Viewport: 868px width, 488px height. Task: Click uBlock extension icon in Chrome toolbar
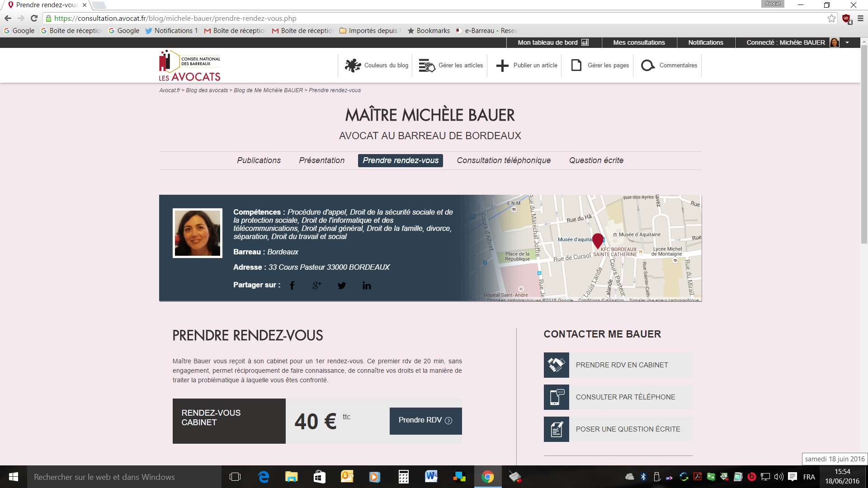pyautogui.click(x=847, y=19)
